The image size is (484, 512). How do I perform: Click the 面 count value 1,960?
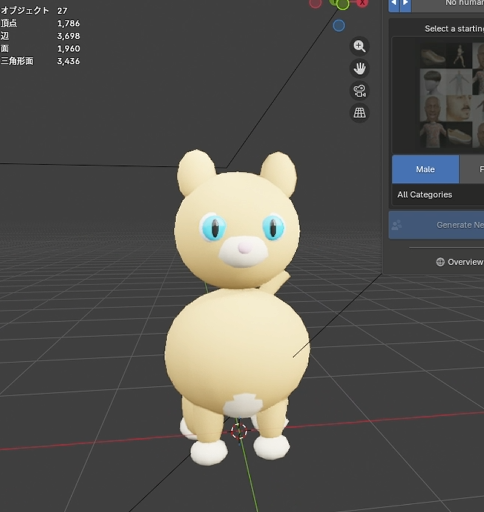click(x=68, y=49)
